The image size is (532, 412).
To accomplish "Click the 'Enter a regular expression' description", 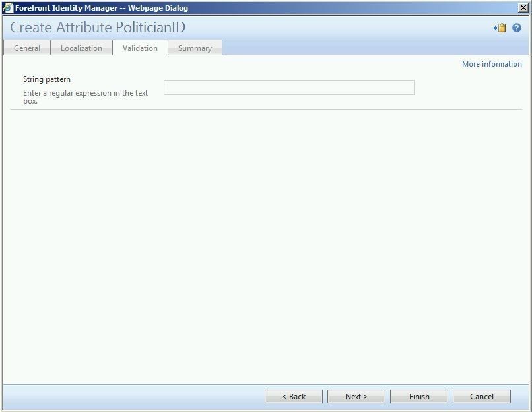I will 86,96.
